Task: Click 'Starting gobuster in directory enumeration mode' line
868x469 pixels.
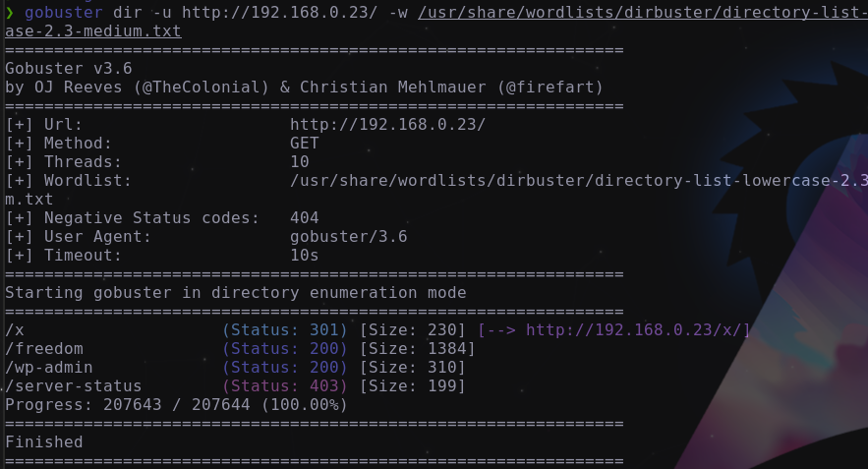Action: (236, 293)
